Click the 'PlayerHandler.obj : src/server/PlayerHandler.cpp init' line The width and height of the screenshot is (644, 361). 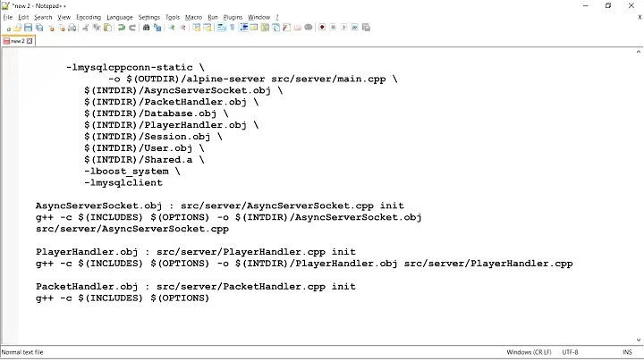coord(196,252)
